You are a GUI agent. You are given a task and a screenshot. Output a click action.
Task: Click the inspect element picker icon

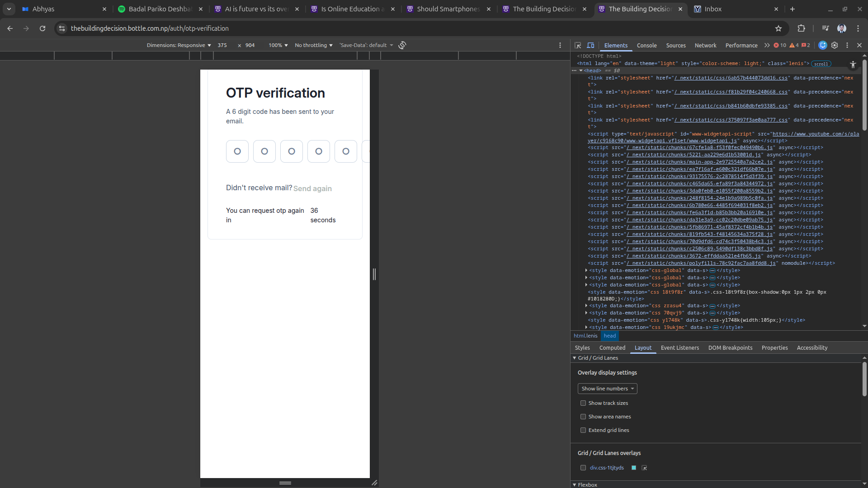[578, 45]
